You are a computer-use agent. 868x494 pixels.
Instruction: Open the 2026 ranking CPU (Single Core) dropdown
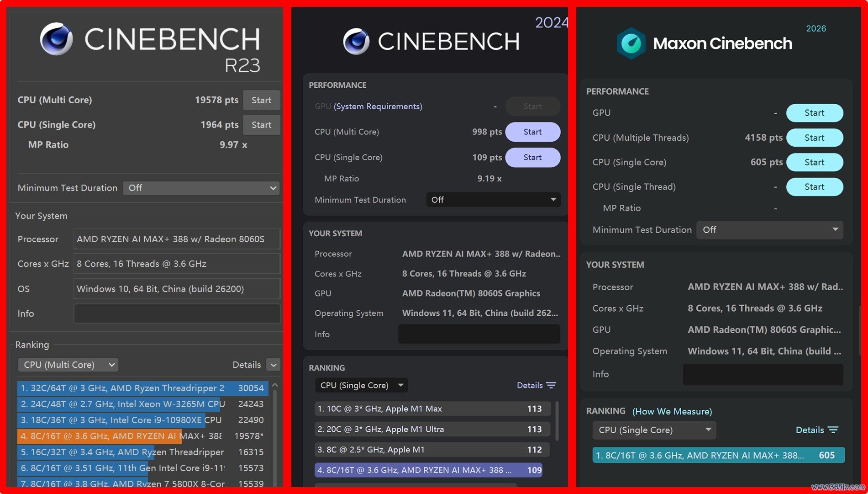654,430
